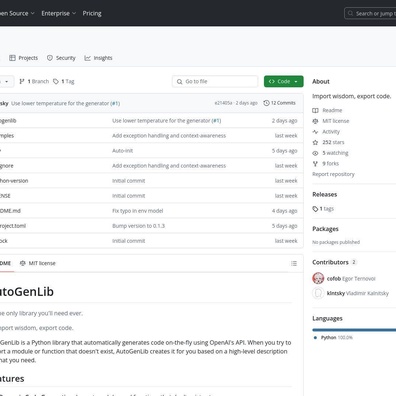
Task: Open the green Code dropdown button
Action: point(284,81)
